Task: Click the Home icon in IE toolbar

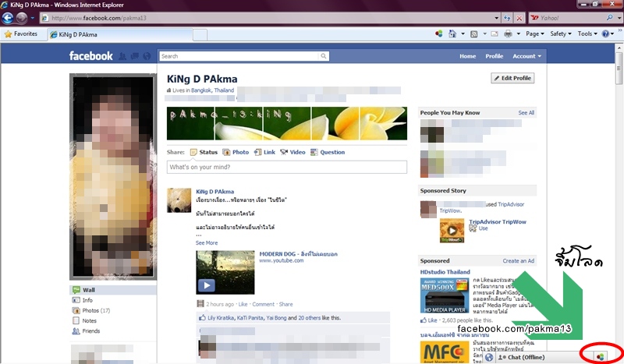Action: [x=452, y=34]
